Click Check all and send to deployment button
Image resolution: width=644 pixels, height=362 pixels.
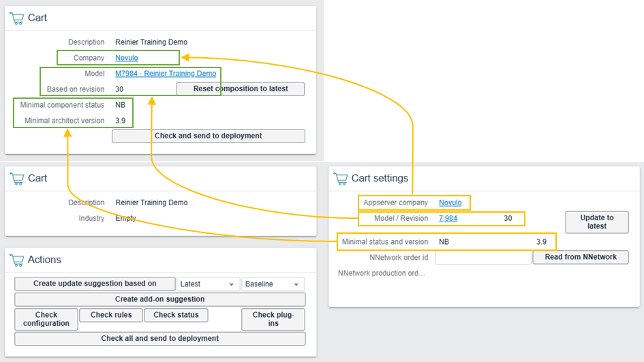pos(159,339)
